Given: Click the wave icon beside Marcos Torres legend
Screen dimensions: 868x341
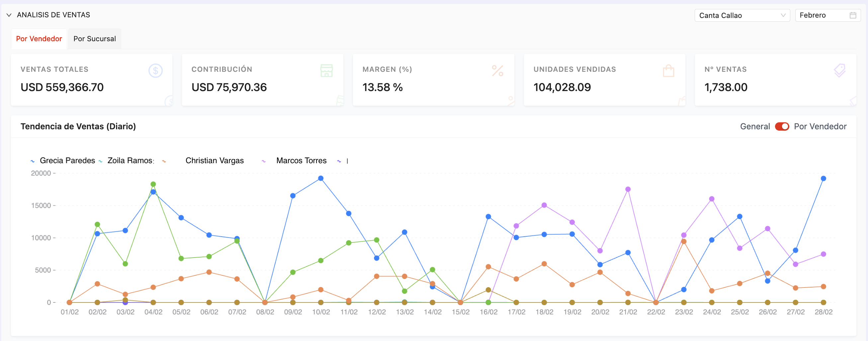Looking at the screenshot, I should (x=263, y=161).
